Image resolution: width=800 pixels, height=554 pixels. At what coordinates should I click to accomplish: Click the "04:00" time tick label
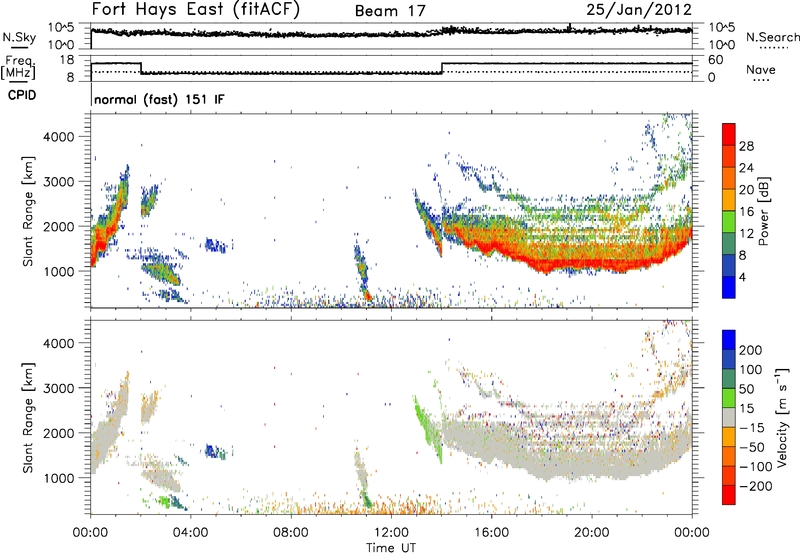[191, 533]
